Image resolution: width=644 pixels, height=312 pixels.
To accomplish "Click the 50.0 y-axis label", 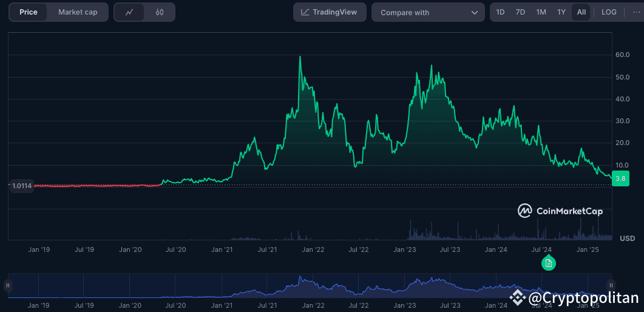I will [622, 77].
